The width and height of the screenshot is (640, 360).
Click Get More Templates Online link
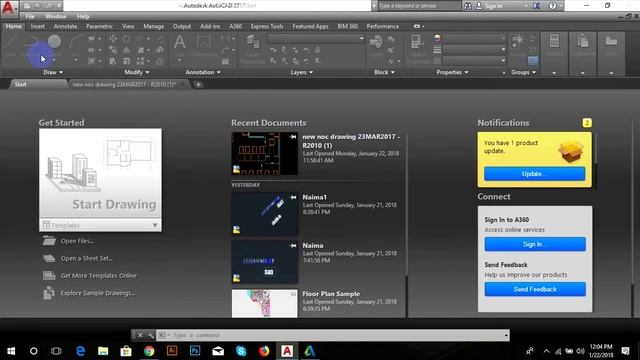tap(98, 276)
